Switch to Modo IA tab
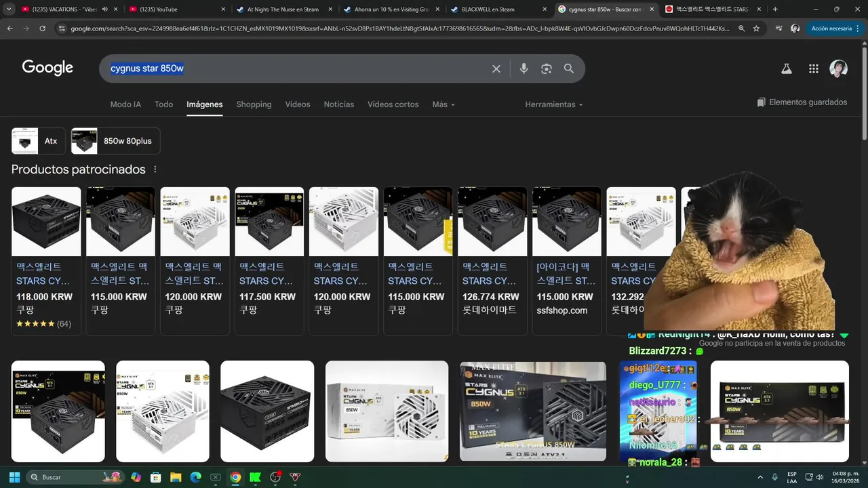The image size is (868, 488). pos(125,104)
